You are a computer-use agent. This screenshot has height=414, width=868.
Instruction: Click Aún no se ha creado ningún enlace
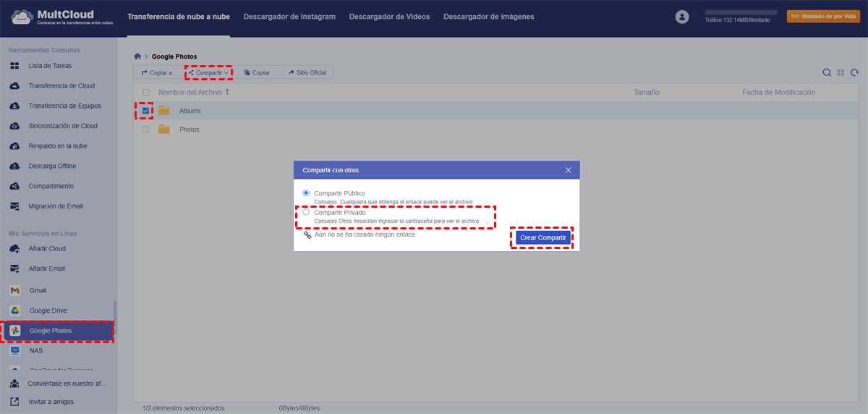pyautogui.click(x=365, y=235)
